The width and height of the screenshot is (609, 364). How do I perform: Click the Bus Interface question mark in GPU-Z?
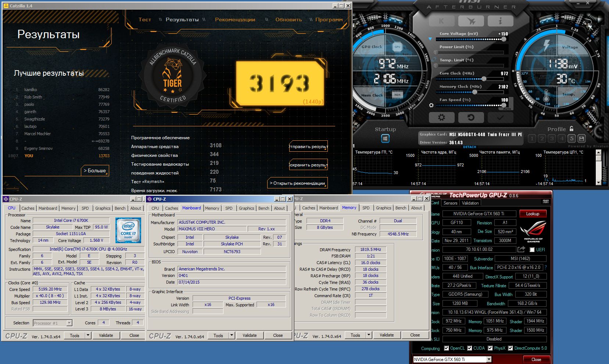pos(545,267)
